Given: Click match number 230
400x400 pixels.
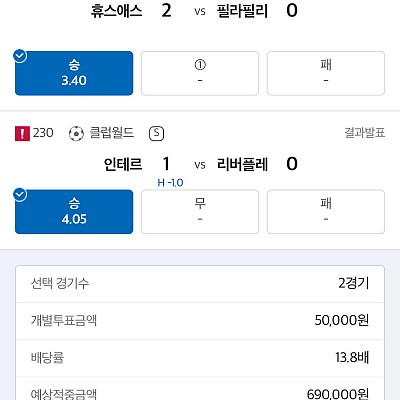Looking at the screenshot, I should pyautogui.click(x=43, y=133).
